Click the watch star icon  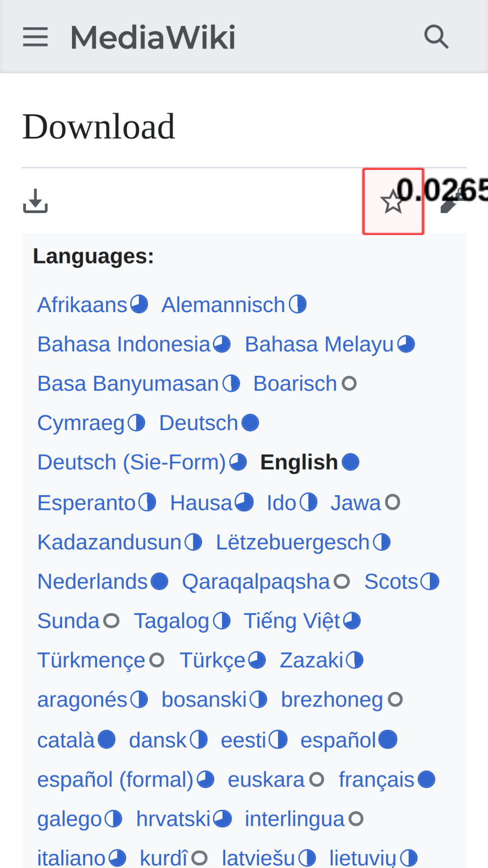pyautogui.click(x=393, y=201)
